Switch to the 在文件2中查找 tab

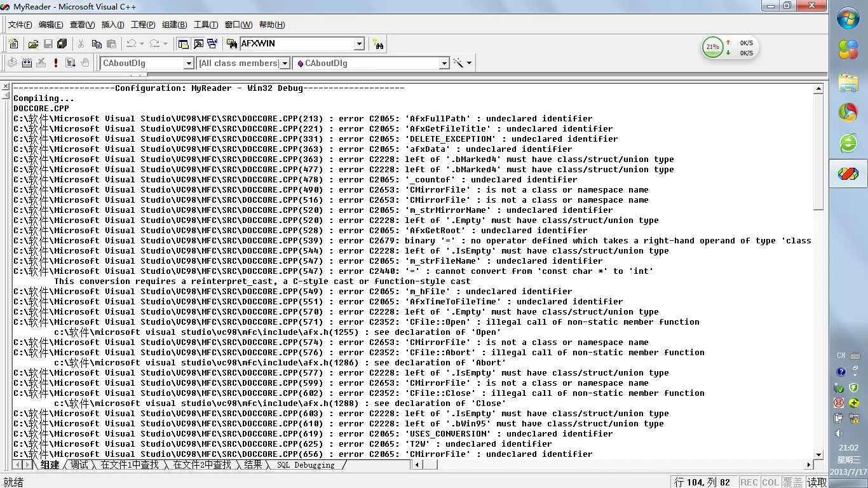click(202, 465)
